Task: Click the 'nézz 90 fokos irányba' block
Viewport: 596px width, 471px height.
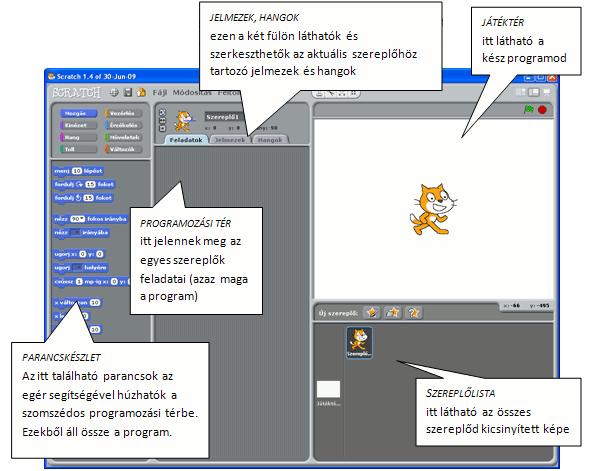Action: 90,219
